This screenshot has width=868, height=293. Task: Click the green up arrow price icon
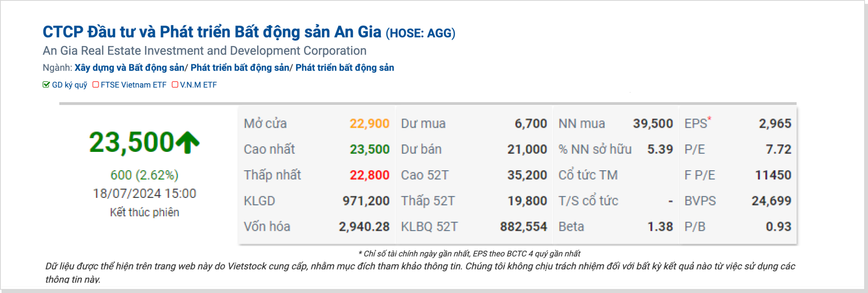point(187,143)
